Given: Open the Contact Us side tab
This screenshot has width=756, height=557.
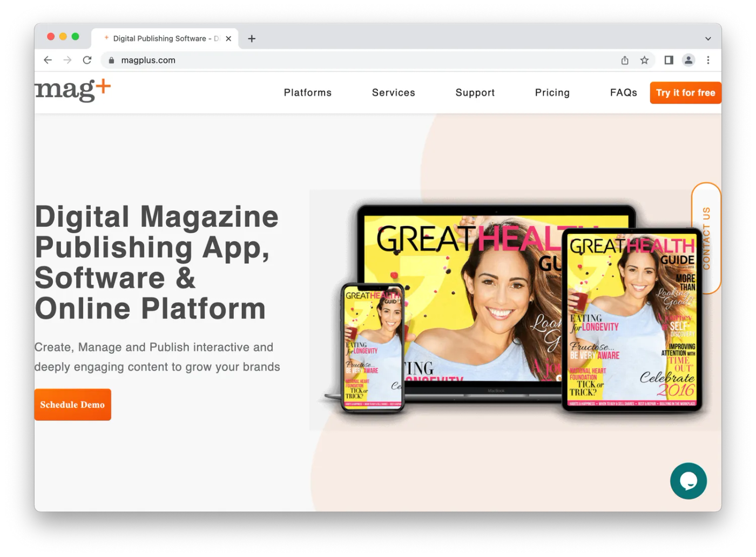Looking at the screenshot, I should [x=706, y=238].
